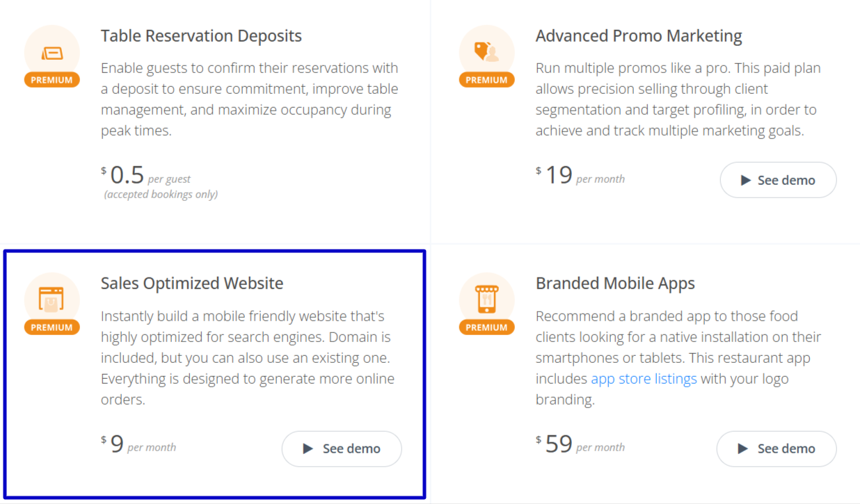This screenshot has width=860, height=504.
Task: Click the PREMIUM badge on Advanced Promo Marketing
Action: (x=486, y=79)
